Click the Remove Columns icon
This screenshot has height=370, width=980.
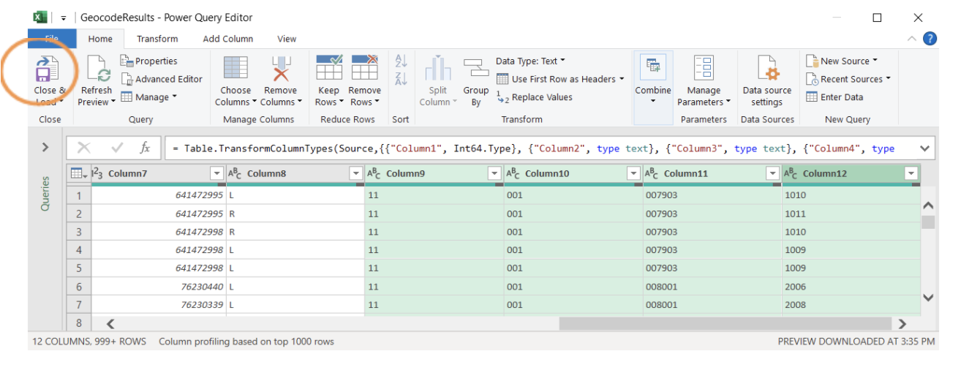[281, 69]
